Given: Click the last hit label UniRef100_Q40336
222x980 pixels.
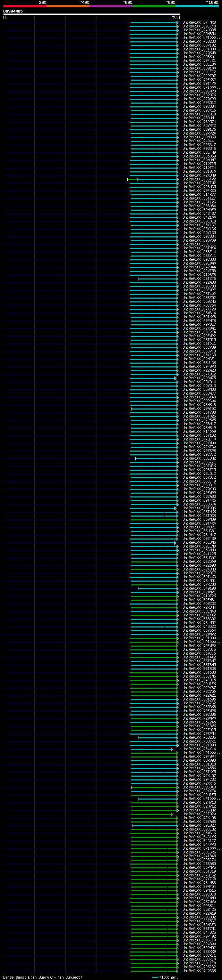Looking at the screenshot, I should [199, 971].
